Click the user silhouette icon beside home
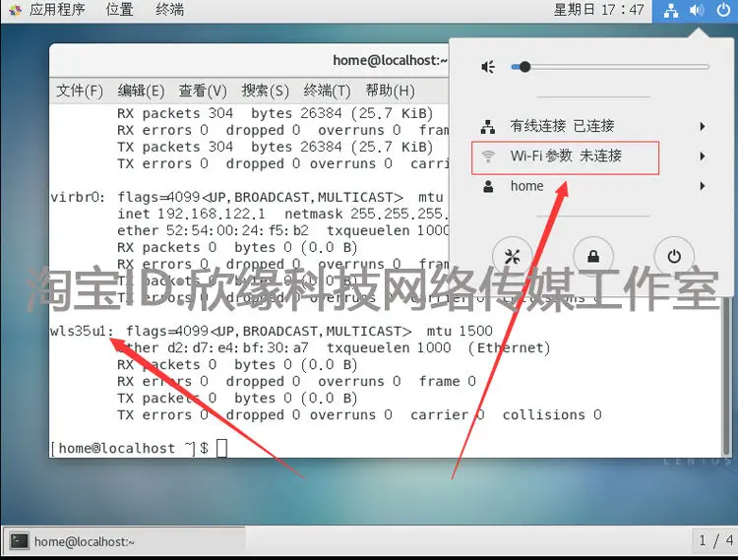This screenshot has height=560, width=738. [488, 186]
